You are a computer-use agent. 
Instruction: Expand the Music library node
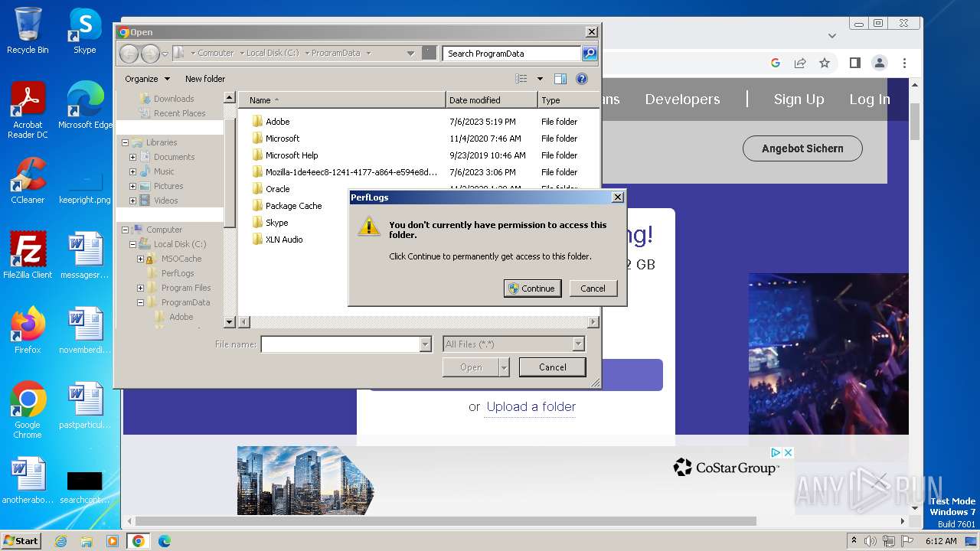(132, 171)
